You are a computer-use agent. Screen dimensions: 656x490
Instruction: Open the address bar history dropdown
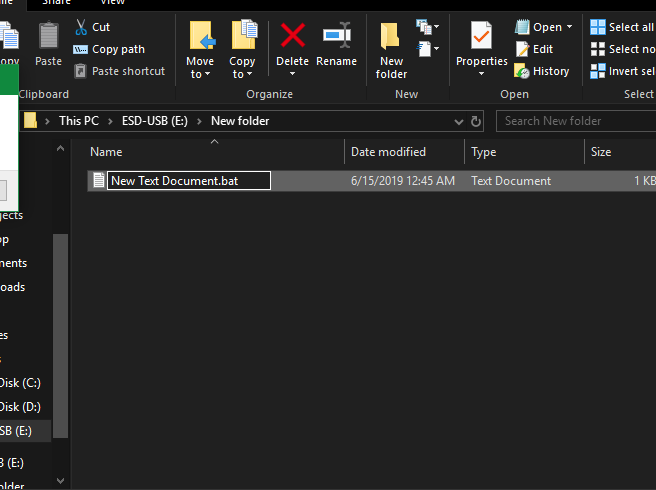[x=459, y=122]
